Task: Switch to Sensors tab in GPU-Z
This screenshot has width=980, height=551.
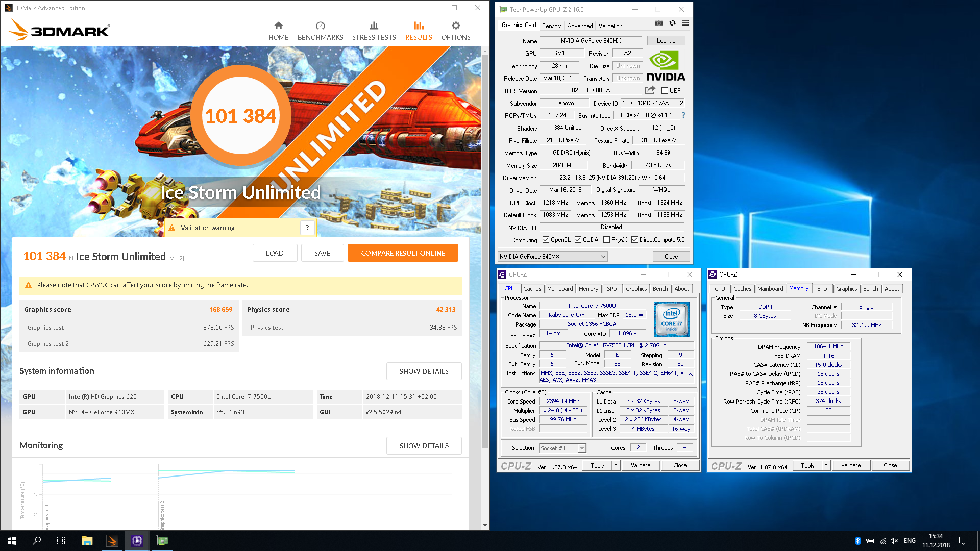Action: (551, 26)
